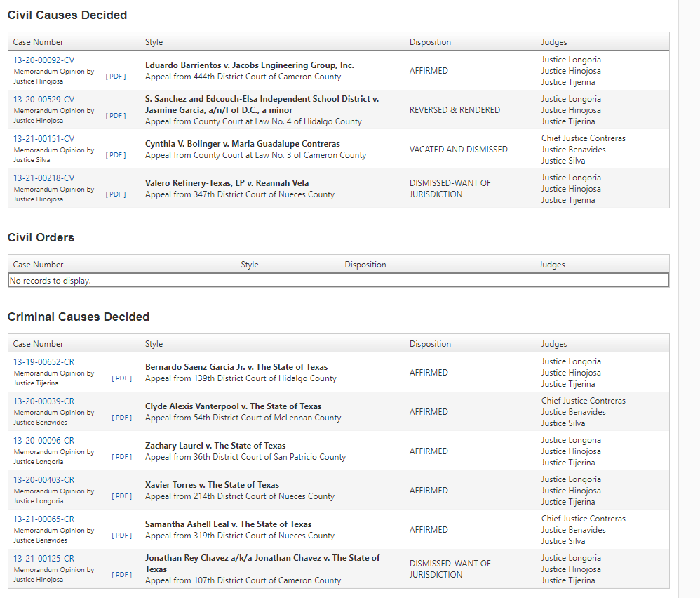
Task: Open case number 13-20-00039-CR
Action: (x=43, y=401)
